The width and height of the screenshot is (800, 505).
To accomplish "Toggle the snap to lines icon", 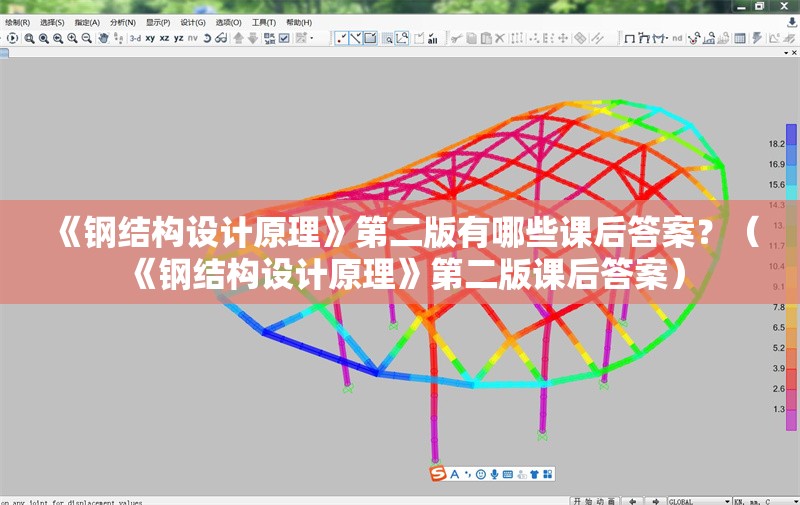I will (356, 38).
